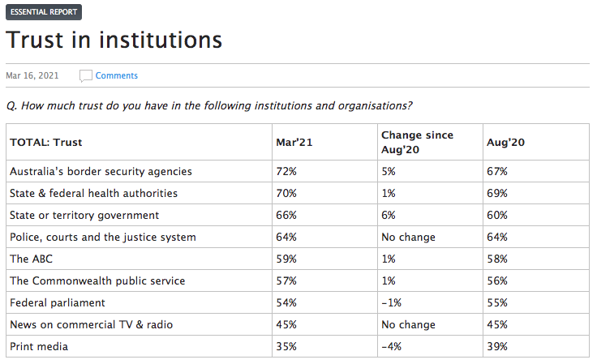Select the Mar 16, 2021 date

coord(32,76)
